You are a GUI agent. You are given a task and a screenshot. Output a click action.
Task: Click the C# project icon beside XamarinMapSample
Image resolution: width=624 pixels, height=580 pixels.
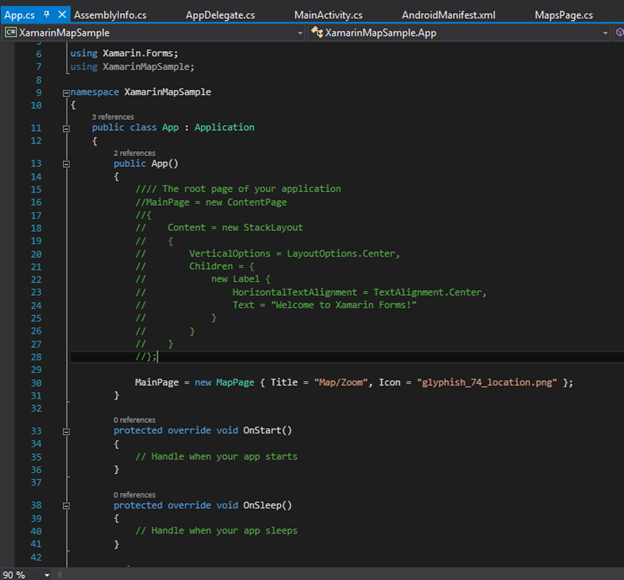pyautogui.click(x=10, y=33)
